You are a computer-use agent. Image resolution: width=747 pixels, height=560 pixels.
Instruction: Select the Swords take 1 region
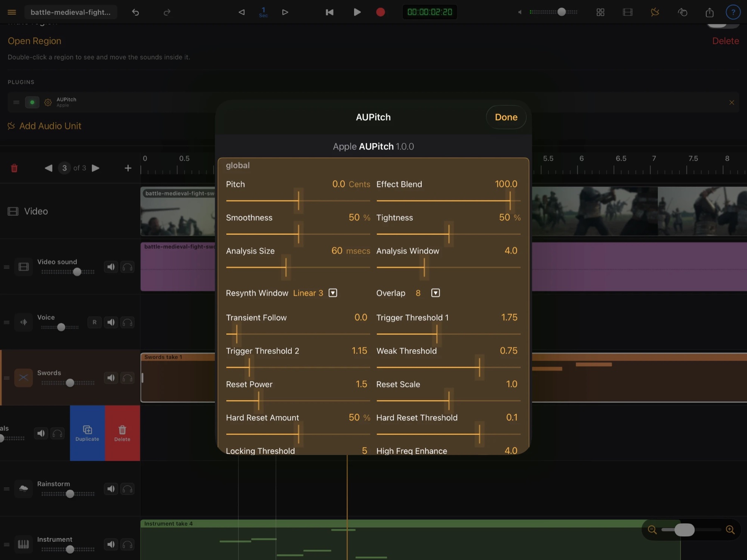point(178,377)
